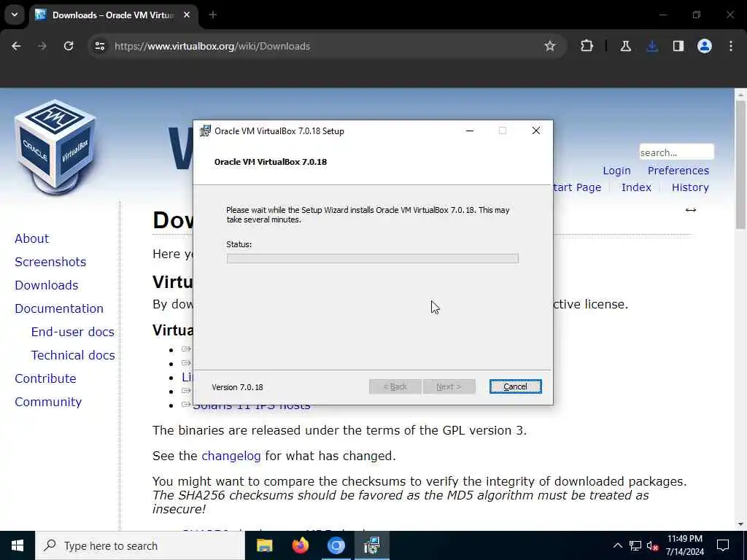Viewport: 747px width, 560px height.
Task: Click the taskbar search box
Action: point(140,545)
